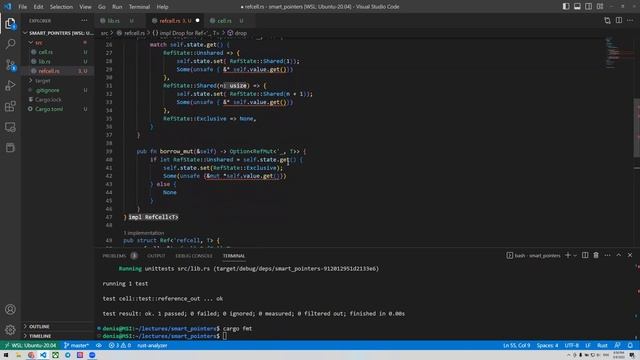Open the Terminal menu
Viewport: 640px width, 360px height.
(139, 7)
